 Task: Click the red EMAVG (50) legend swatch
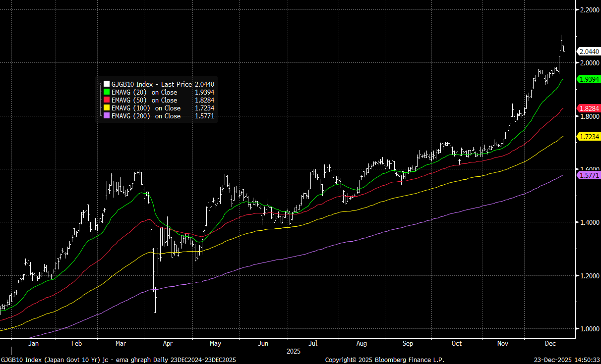tap(107, 100)
